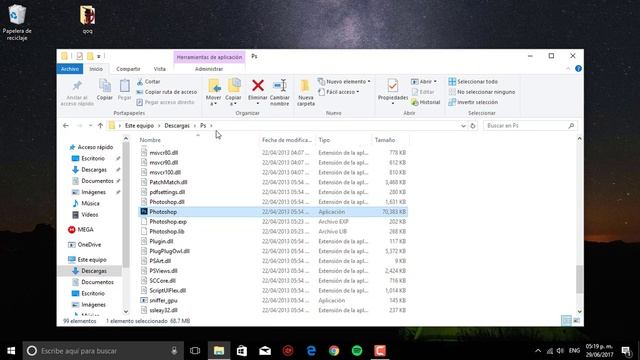Expand the Nuevo elemento dropdown
Image resolution: width=640 pixels, height=360 pixels.
pos(369,82)
